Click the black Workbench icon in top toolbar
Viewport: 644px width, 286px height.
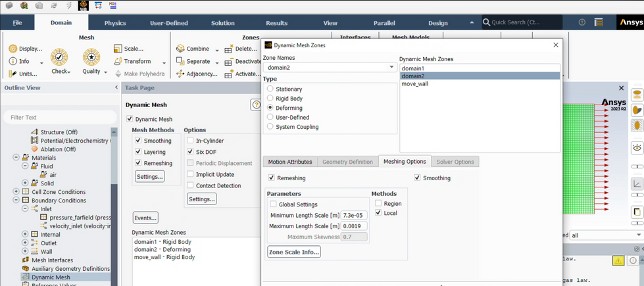pyautogui.click(x=84, y=5)
